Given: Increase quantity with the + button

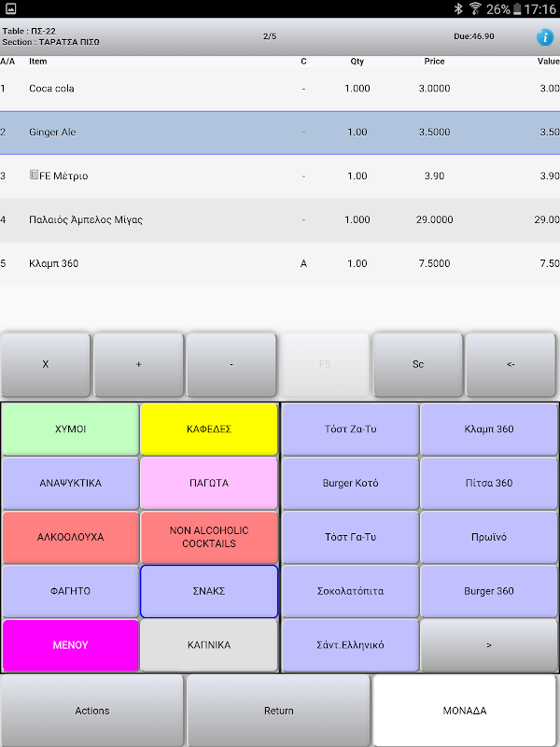Looking at the screenshot, I should point(138,364).
